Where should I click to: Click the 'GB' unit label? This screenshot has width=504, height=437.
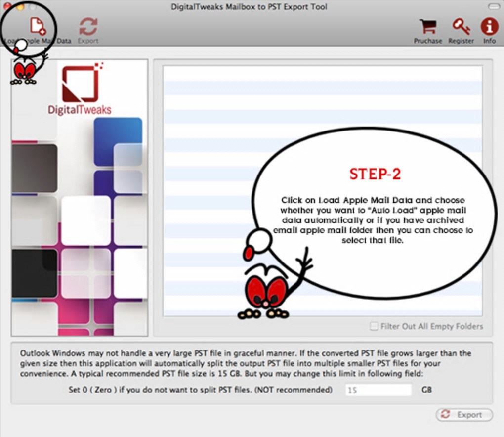(426, 390)
